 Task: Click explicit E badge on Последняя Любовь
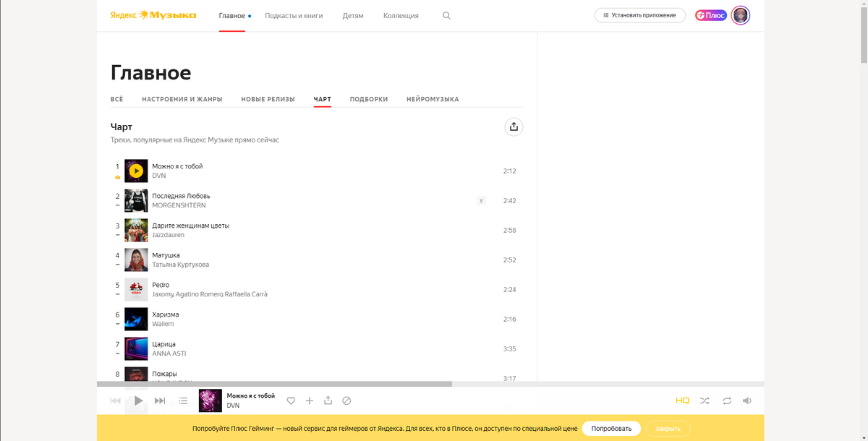point(481,201)
